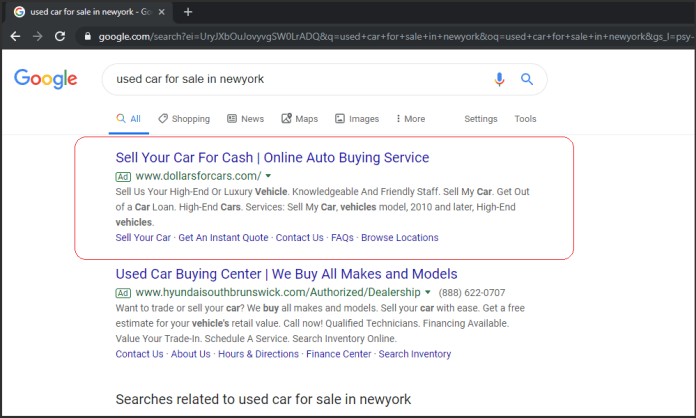This screenshot has height=418, width=696.
Task: Click the blue search magnifier button
Action: click(x=527, y=79)
